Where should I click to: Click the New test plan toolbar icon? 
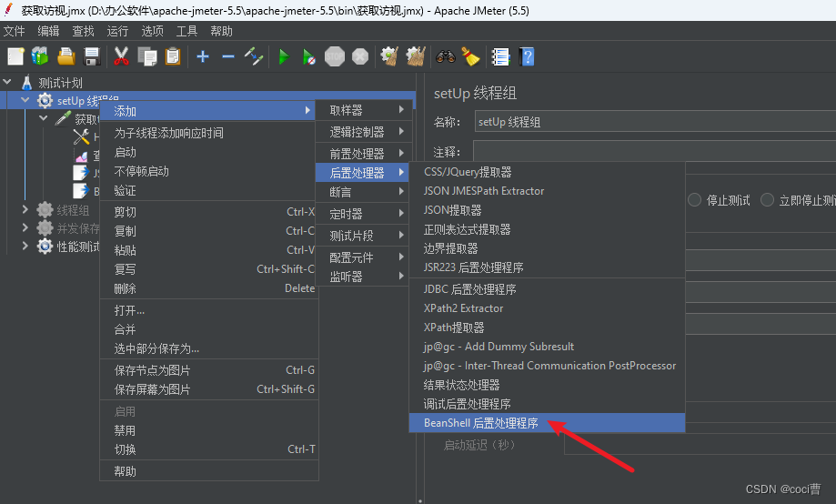pyautogui.click(x=15, y=56)
